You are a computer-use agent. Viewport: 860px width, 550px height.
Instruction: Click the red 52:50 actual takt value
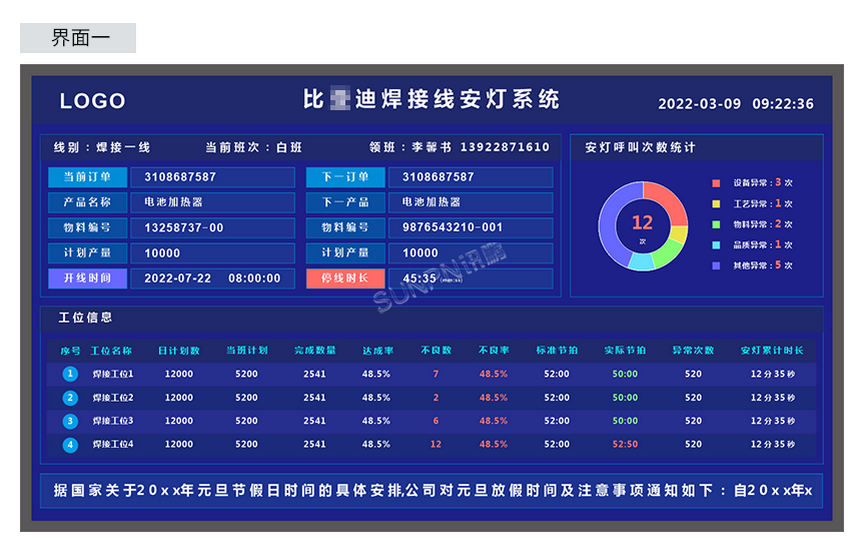[625, 445]
